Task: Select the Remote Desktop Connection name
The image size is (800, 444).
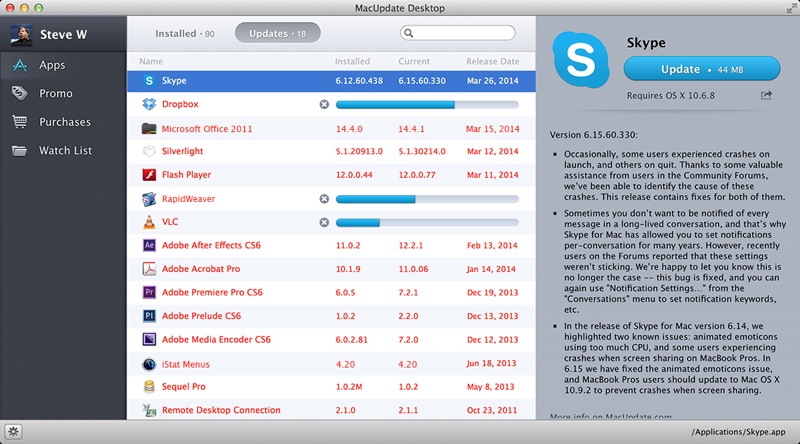Action: (221, 410)
